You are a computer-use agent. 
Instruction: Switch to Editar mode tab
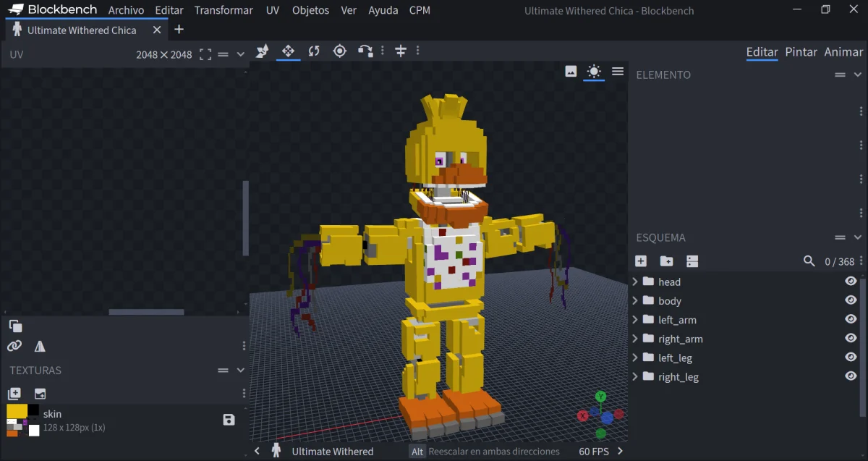click(x=762, y=52)
